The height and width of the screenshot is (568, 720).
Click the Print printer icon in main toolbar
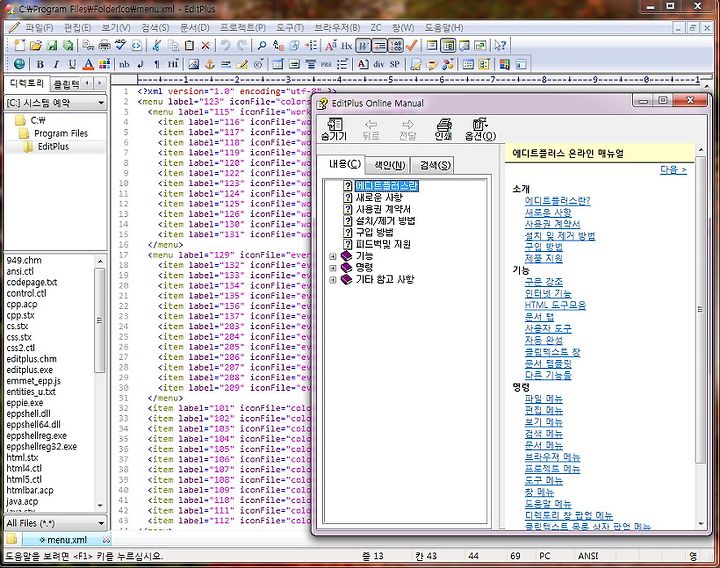[x=105, y=45]
